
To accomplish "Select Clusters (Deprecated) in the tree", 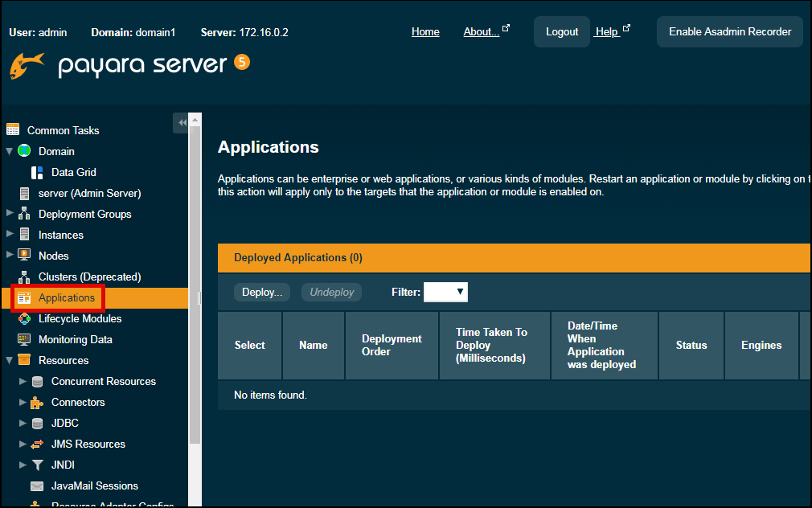I will pos(89,277).
